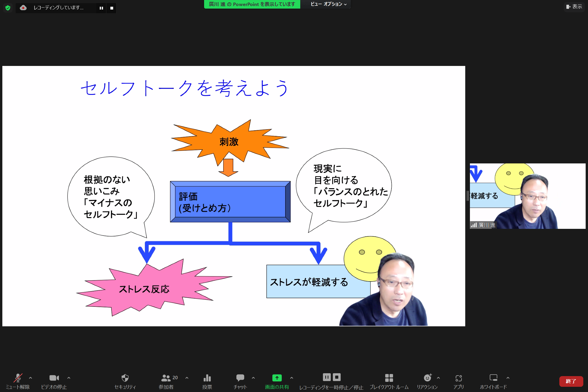Click the green PowerPoint sharing notification banner
The image size is (588, 392).
tap(252, 4)
